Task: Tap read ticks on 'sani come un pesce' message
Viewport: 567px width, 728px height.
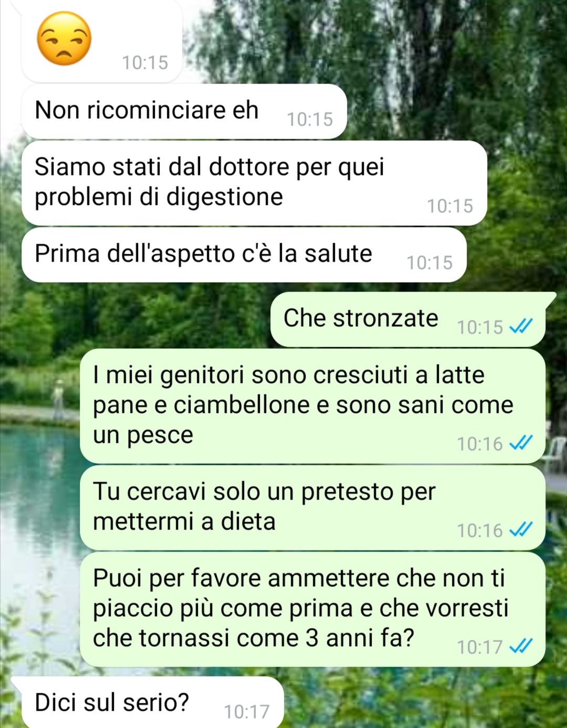Action: coord(521,443)
